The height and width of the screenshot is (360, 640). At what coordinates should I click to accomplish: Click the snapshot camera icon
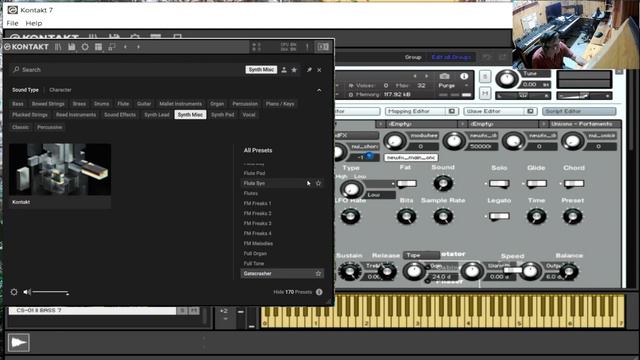coord(444,76)
